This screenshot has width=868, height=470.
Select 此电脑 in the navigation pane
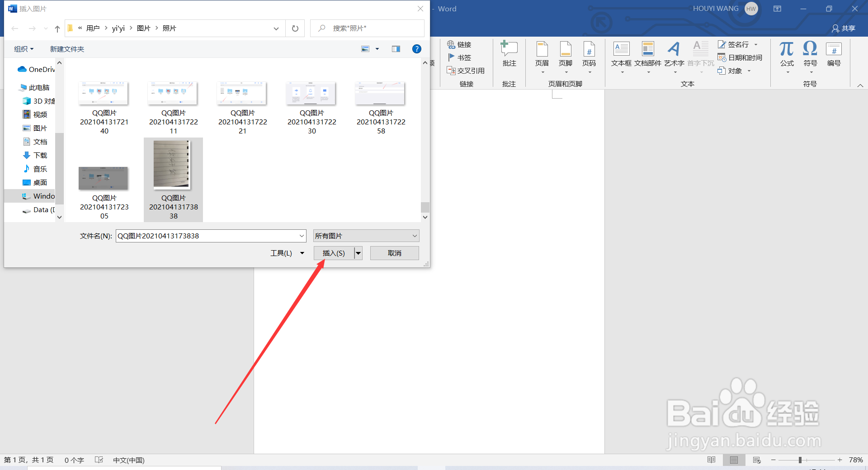click(35, 87)
